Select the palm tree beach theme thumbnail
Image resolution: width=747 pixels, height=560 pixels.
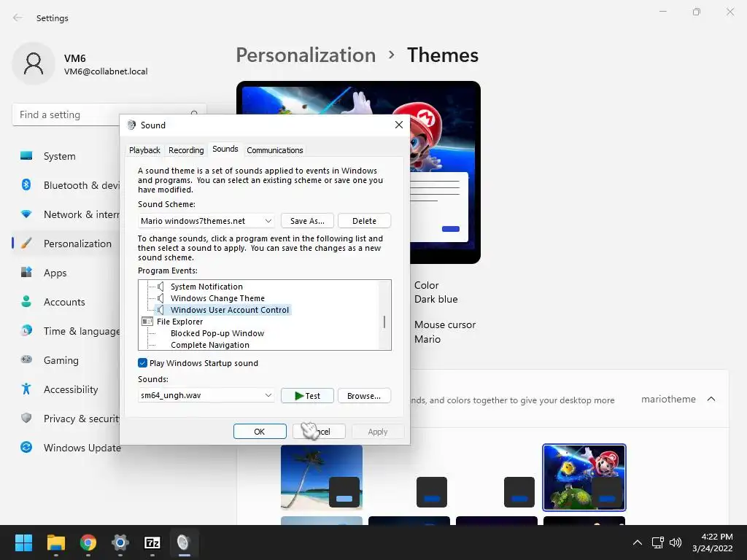click(x=322, y=477)
